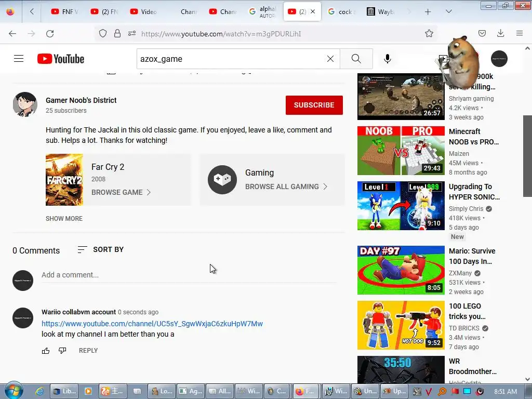Switch to Wayback tab
532x399 pixels.
(380, 12)
